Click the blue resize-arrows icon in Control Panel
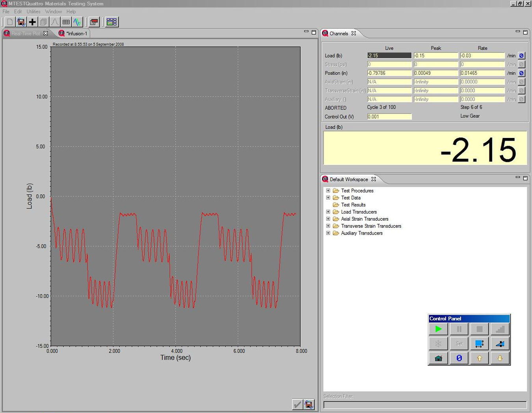 480,344
